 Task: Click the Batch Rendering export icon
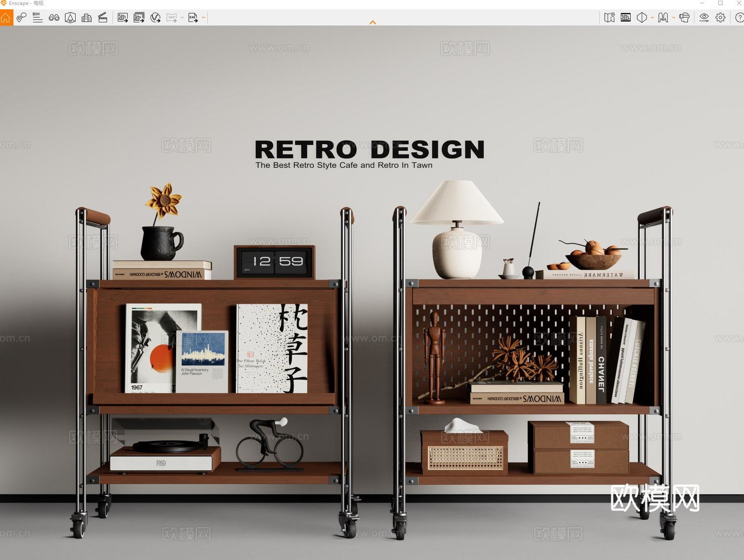139,18
